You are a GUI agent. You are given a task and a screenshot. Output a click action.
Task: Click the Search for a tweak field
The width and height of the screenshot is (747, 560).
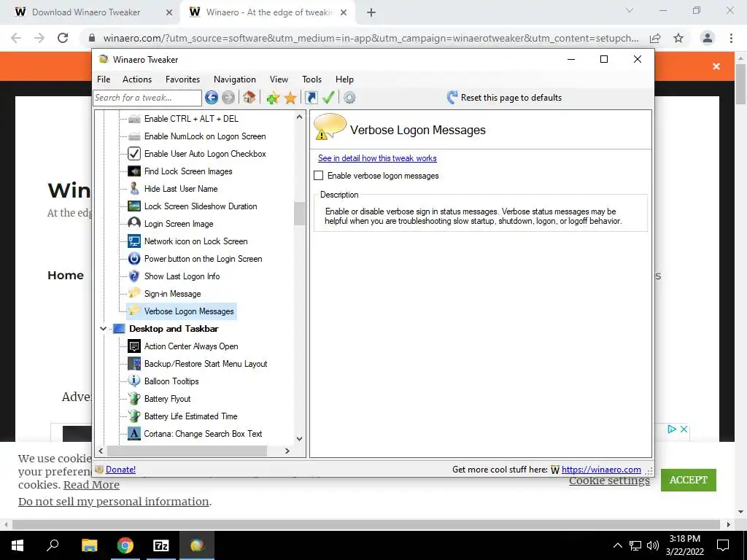[x=147, y=98]
